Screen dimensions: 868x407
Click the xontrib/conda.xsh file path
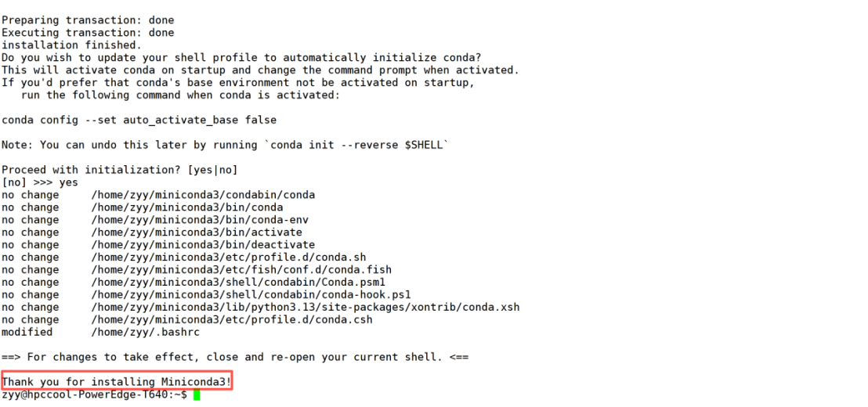(306, 307)
